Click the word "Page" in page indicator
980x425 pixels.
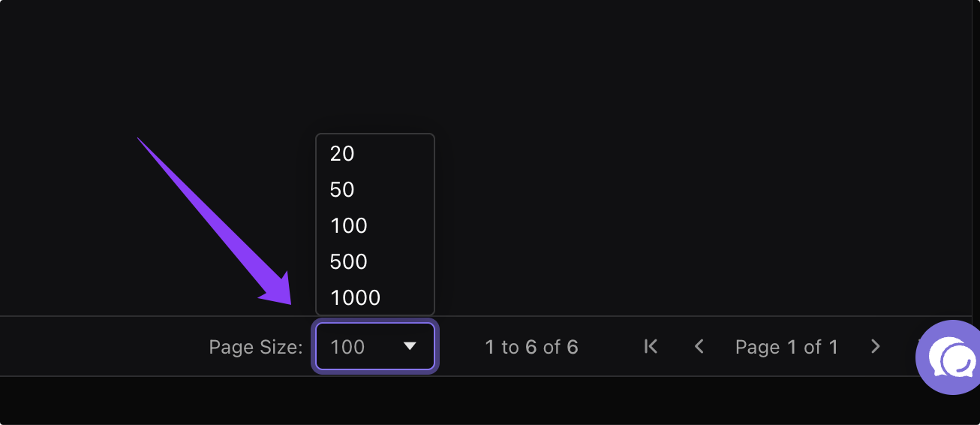coord(758,347)
